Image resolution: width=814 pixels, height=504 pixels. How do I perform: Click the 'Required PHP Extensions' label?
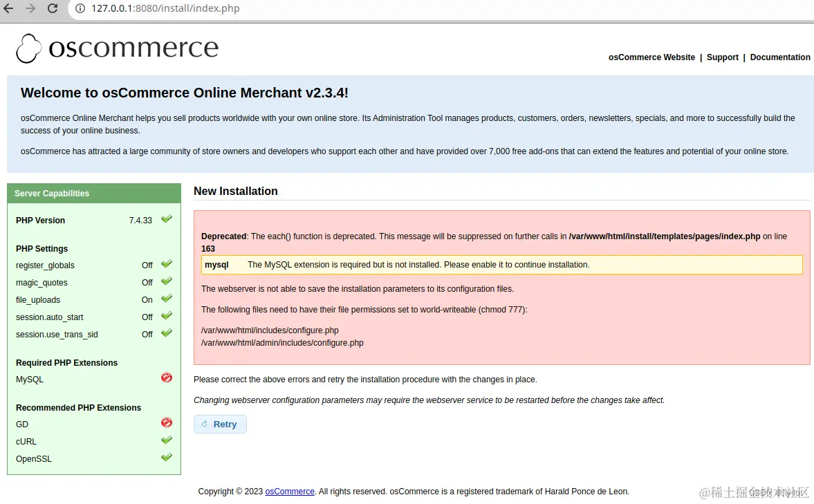(x=66, y=363)
